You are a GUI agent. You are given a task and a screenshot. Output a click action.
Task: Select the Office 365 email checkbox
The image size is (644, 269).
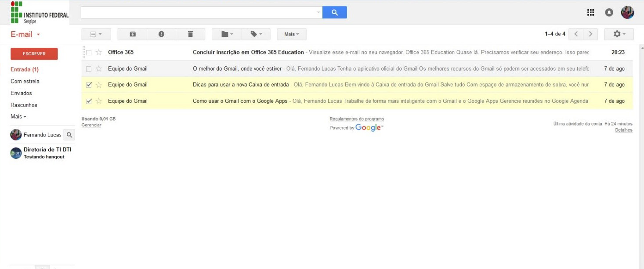pos(89,52)
